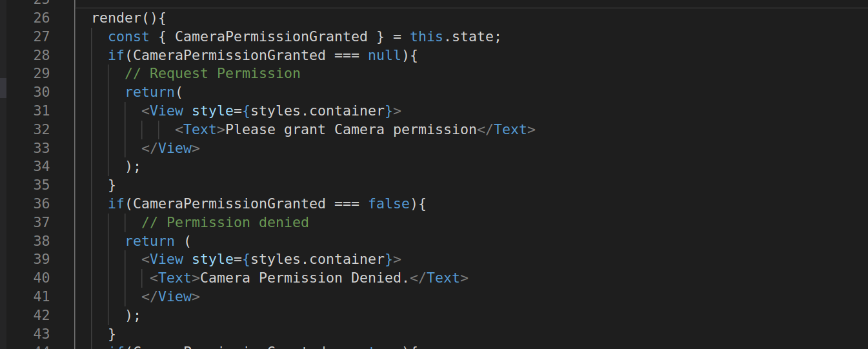Click the return keyword on line 38
This screenshot has width=868, height=349.
pos(150,241)
